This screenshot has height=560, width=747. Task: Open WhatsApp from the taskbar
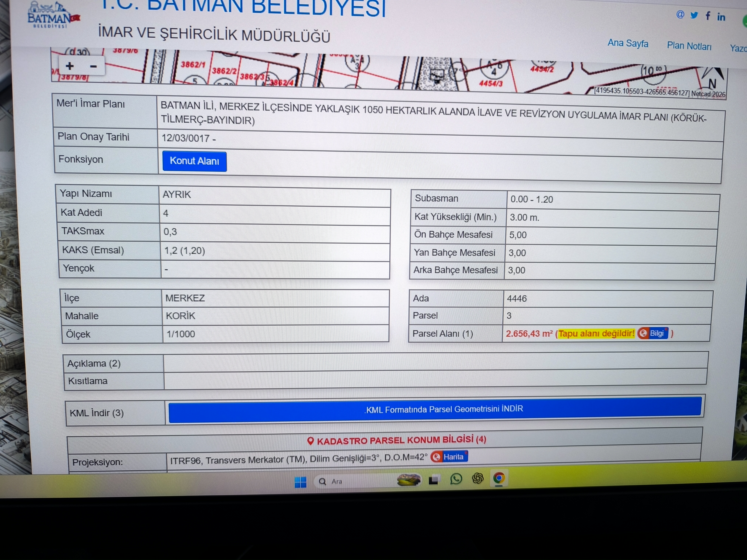456,479
